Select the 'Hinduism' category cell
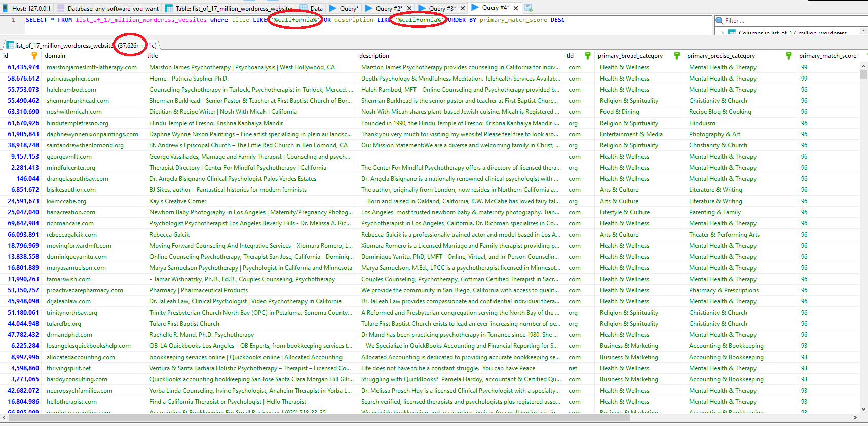The width and height of the screenshot is (868, 426). pyautogui.click(x=702, y=123)
